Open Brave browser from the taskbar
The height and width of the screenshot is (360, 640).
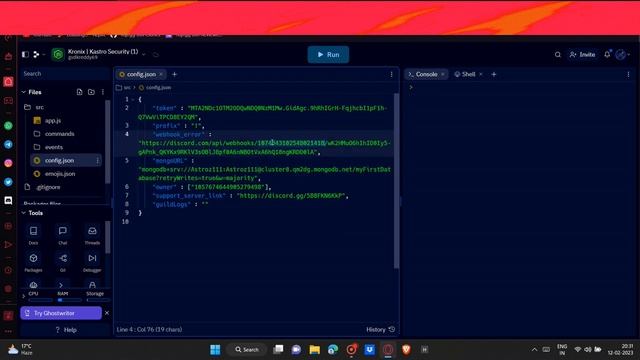406,349
